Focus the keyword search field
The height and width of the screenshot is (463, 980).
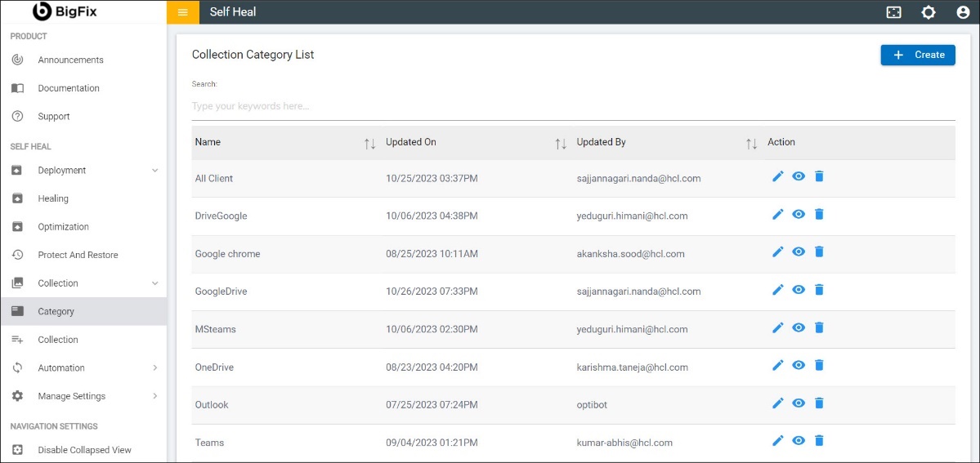pyautogui.click(x=572, y=107)
